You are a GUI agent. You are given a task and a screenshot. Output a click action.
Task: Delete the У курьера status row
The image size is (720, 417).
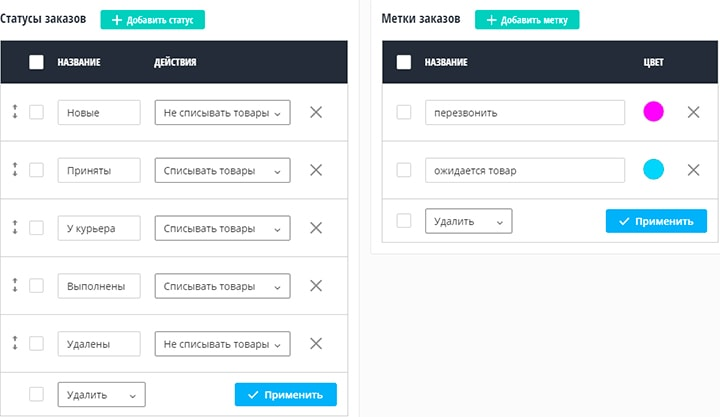pos(316,228)
